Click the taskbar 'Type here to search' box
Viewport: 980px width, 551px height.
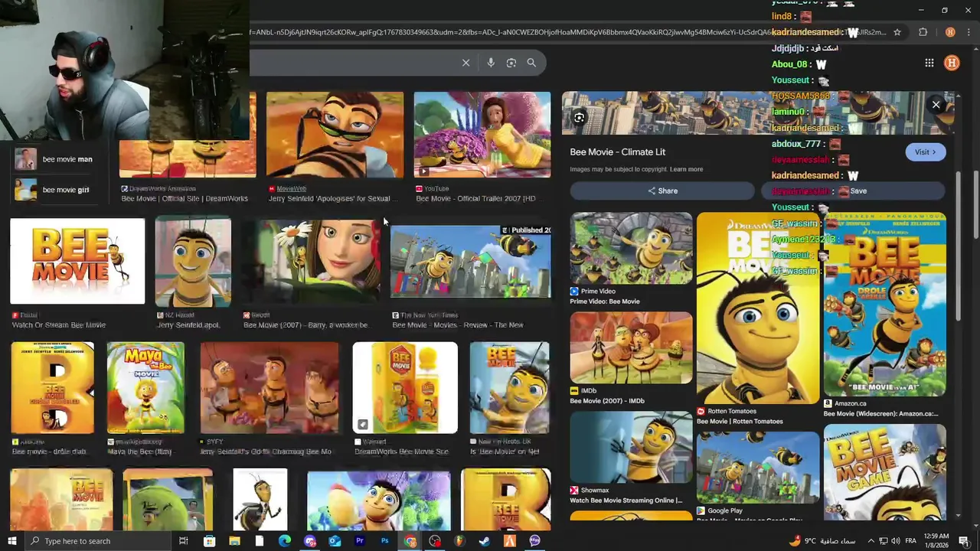(100, 541)
